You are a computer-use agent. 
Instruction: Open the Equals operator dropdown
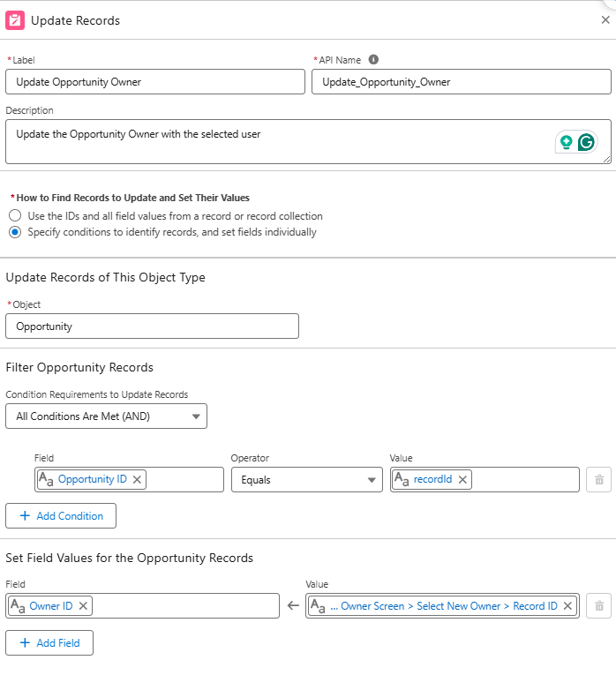307,480
